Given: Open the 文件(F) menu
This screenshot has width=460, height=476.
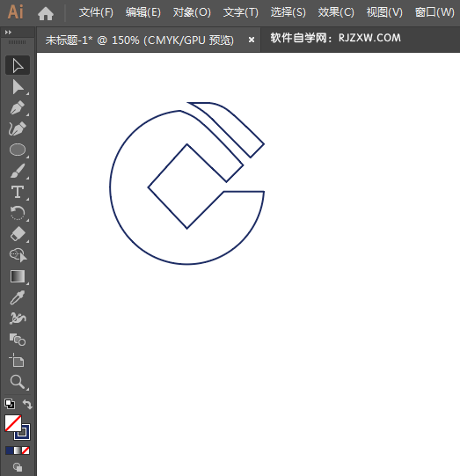Looking at the screenshot, I should point(96,12).
